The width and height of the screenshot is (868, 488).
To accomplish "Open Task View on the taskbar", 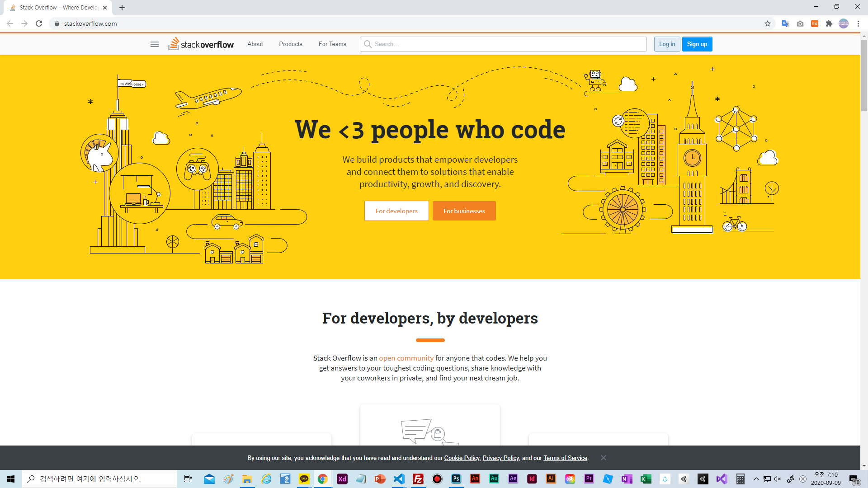I will [188, 479].
